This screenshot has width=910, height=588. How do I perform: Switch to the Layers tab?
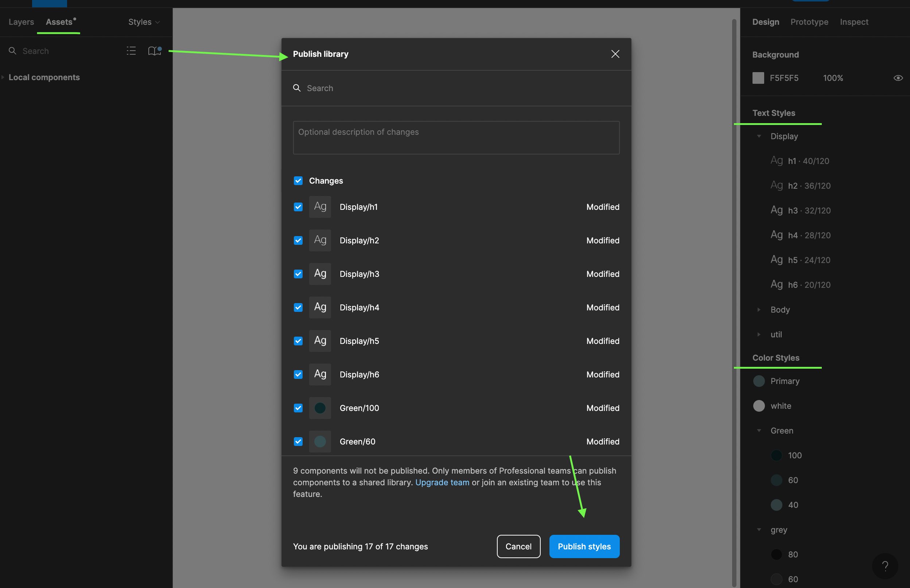pyautogui.click(x=22, y=22)
